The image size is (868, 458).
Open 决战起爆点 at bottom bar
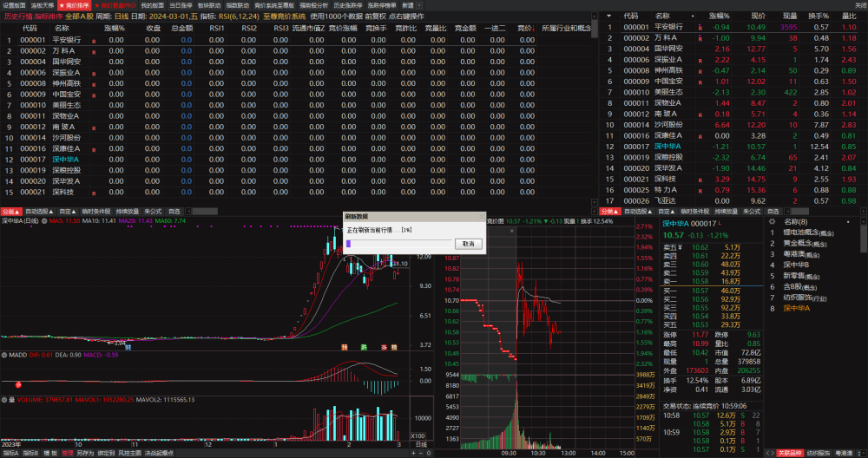159,453
